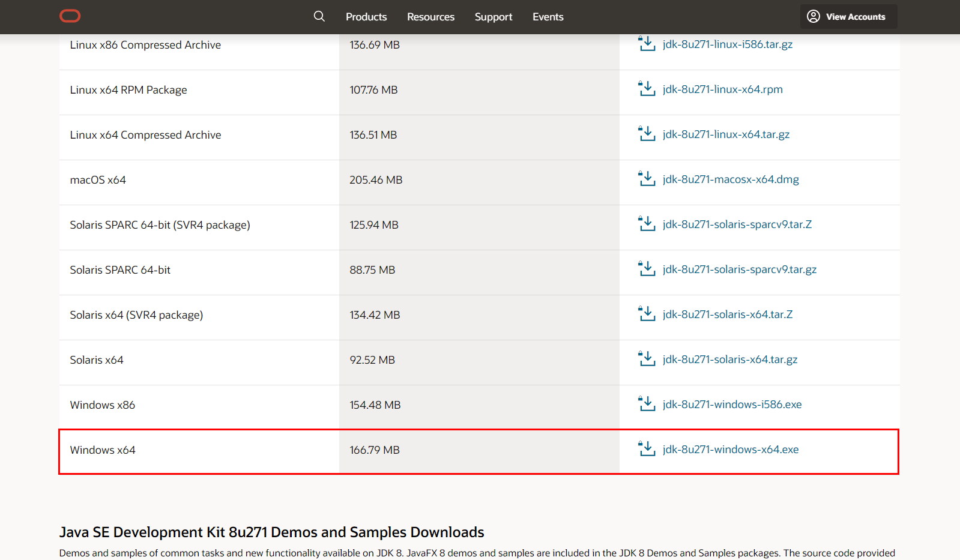This screenshot has height=560, width=960.
Task: Select the Windows x86 row label
Action: (x=103, y=405)
